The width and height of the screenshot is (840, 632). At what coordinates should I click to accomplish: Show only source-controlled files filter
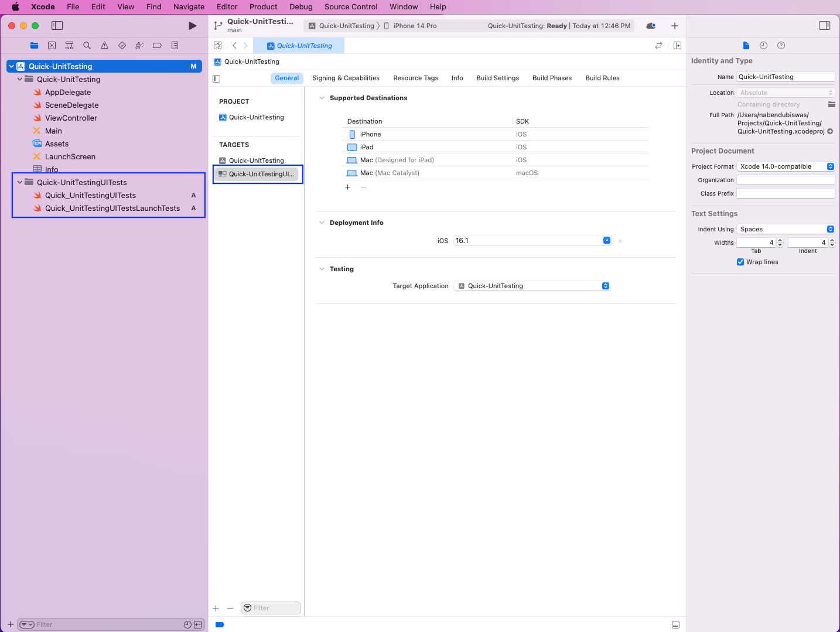pos(198,625)
